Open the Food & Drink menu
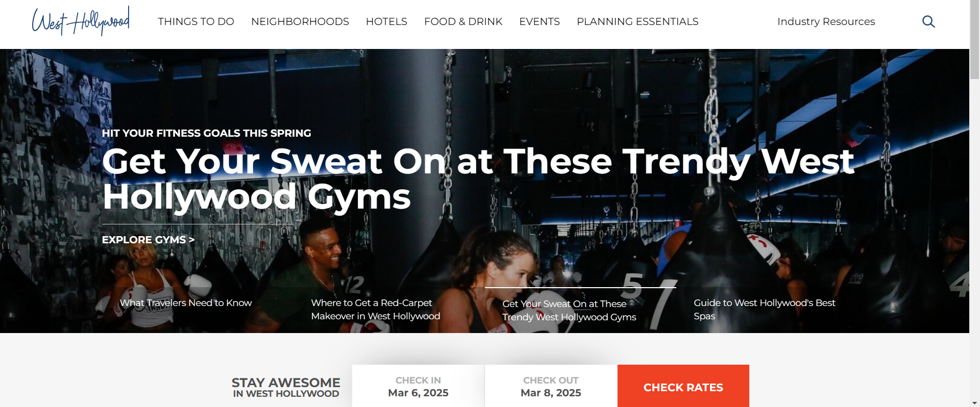This screenshot has width=980, height=407. pos(463,21)
